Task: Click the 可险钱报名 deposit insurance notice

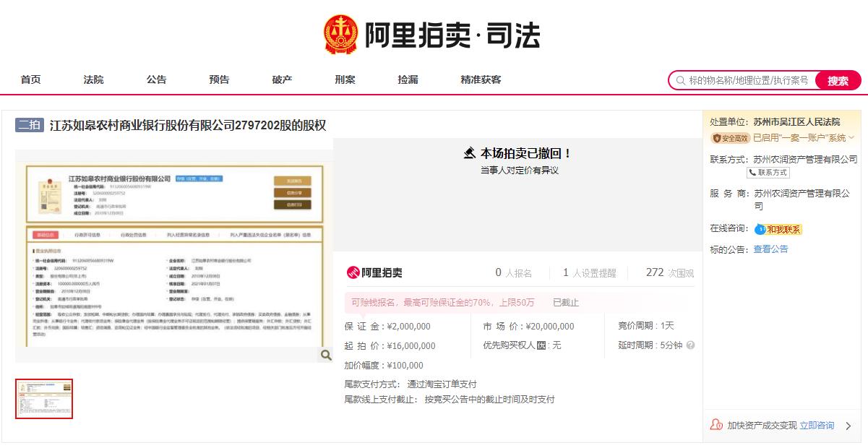Action: pyautogui.click(x=442, y=302)
